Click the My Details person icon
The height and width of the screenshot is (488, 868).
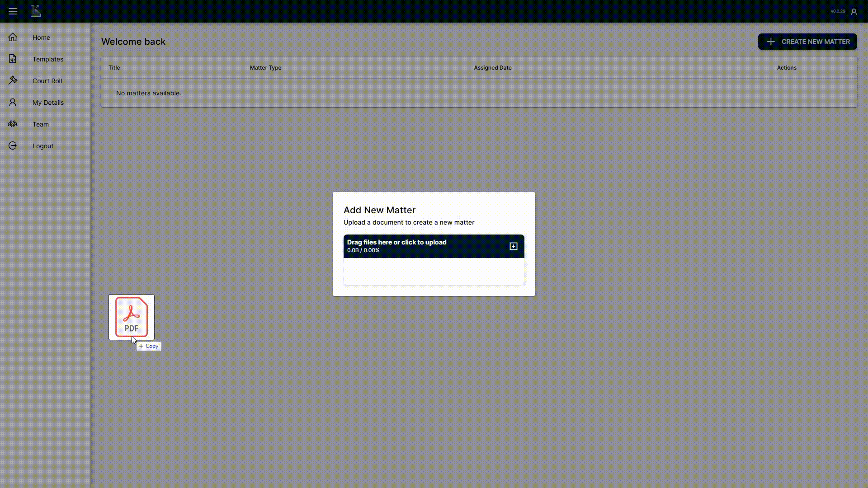pos(13,103)
